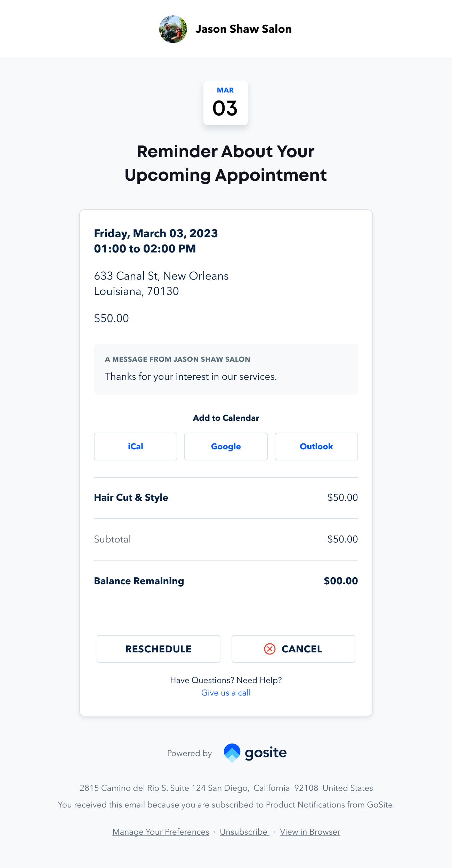Click the Unsubscribe link
This screenshot has width=452, height=868.
(x=244, y=832)
